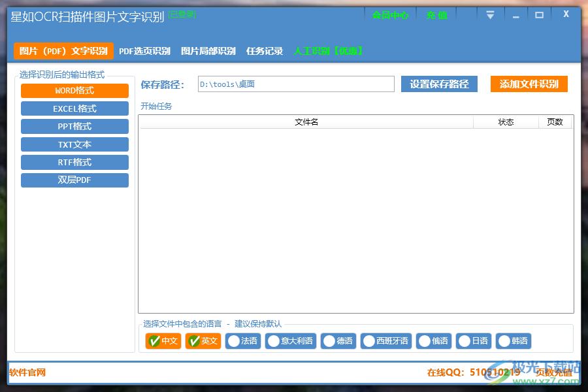Open the 人工识别【付费】tab
Viewport: 588px width, 392px height.
(x=327, y=51)
